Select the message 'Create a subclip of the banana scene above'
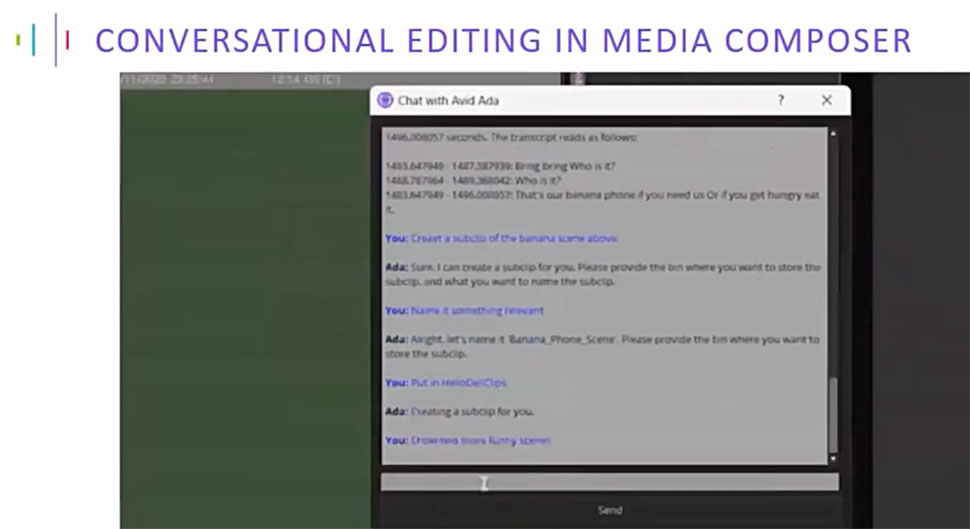970x529 pixels. click(x=502, y=238)
